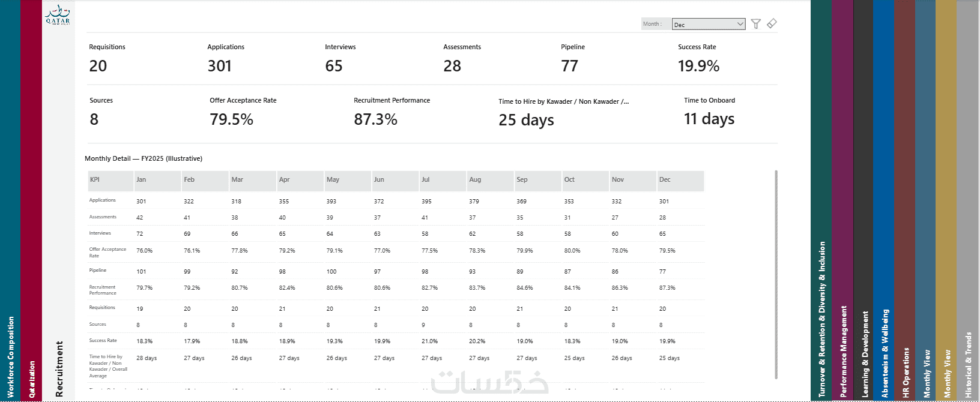Go to Performance Management tab
980x402 pixels.
(x=843, y=201)
